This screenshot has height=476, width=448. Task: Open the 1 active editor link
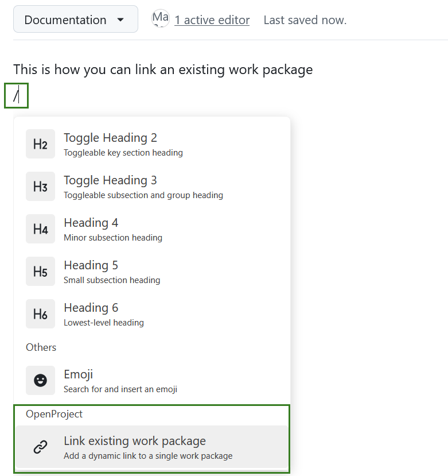(212, 19)
